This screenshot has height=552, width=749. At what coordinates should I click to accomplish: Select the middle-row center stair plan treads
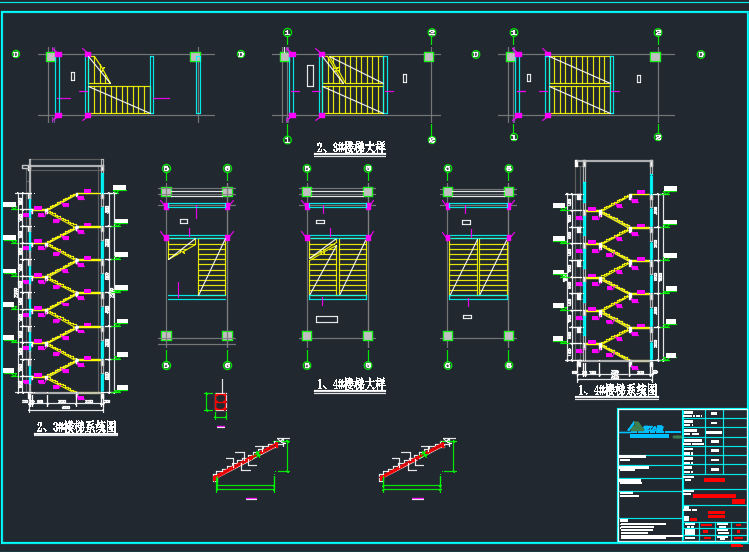coord(338,267)
